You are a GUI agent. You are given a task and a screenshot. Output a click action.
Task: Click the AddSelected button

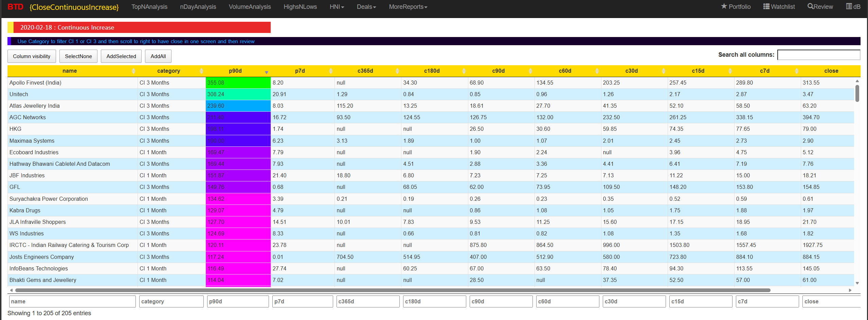click(x=121, y=56)
